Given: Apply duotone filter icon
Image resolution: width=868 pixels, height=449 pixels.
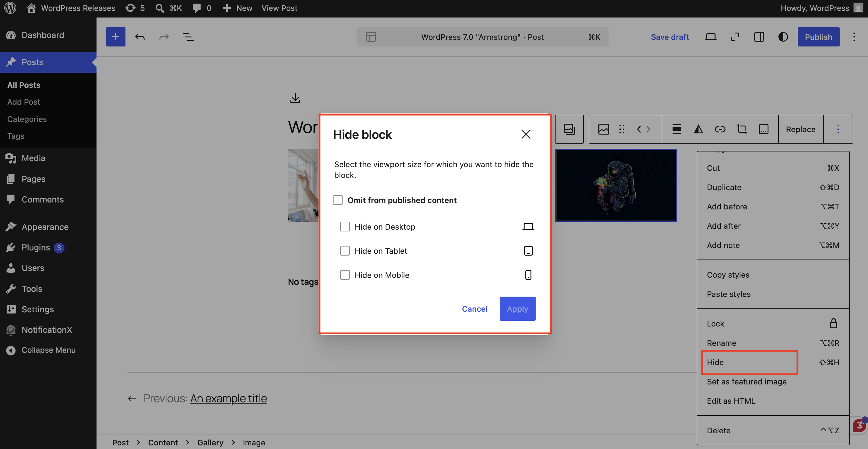Looking at the screenshot, I should tap(698, 129).
